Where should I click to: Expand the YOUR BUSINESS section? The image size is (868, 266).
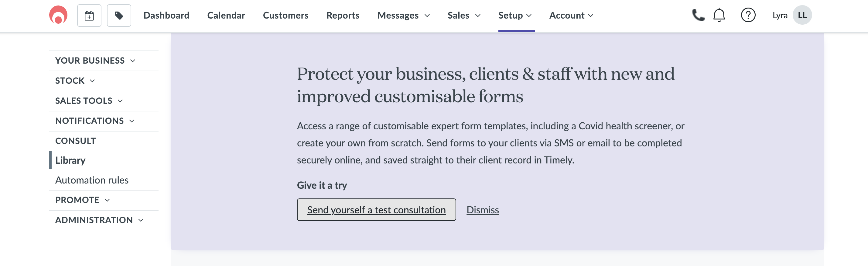(x=90, y=61)
